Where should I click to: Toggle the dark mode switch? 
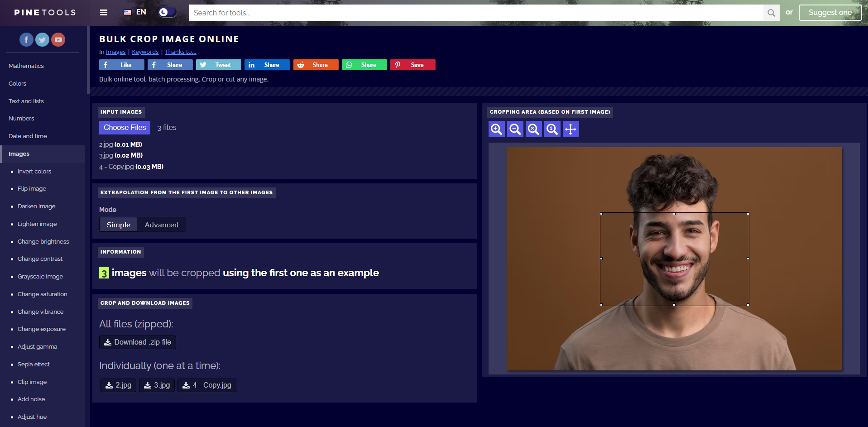tap(167, 12)
